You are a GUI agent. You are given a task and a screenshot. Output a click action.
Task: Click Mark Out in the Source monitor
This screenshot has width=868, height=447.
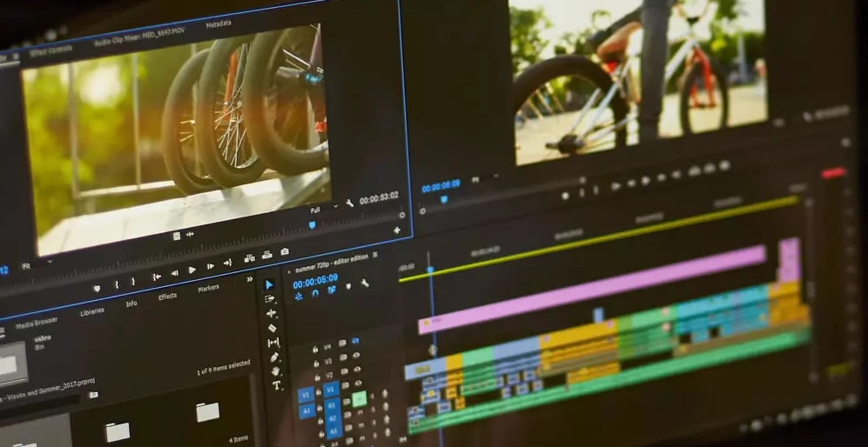pyautogui.click(x=133, y=282)
